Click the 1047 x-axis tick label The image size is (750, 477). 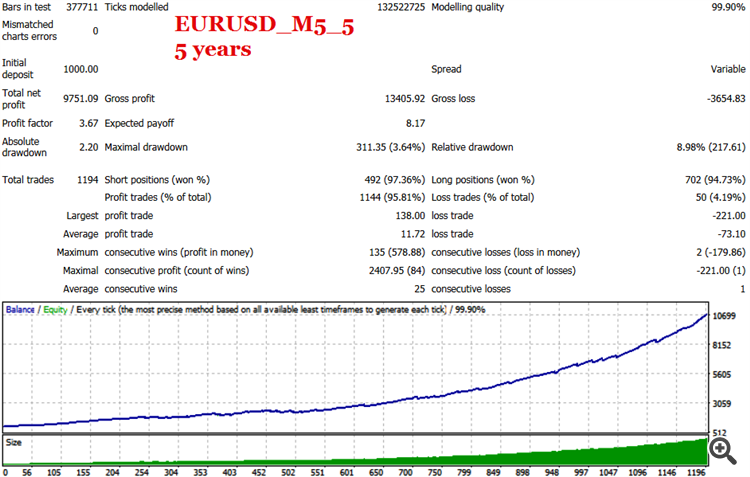point(608,472)
